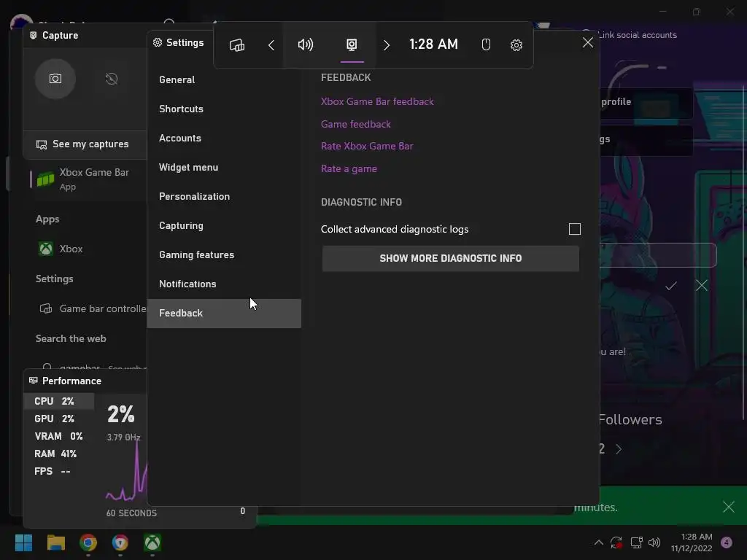This screenshot has width=747, height=560.
Task: Click the record last 30 seconds icon
Action: 112,79
